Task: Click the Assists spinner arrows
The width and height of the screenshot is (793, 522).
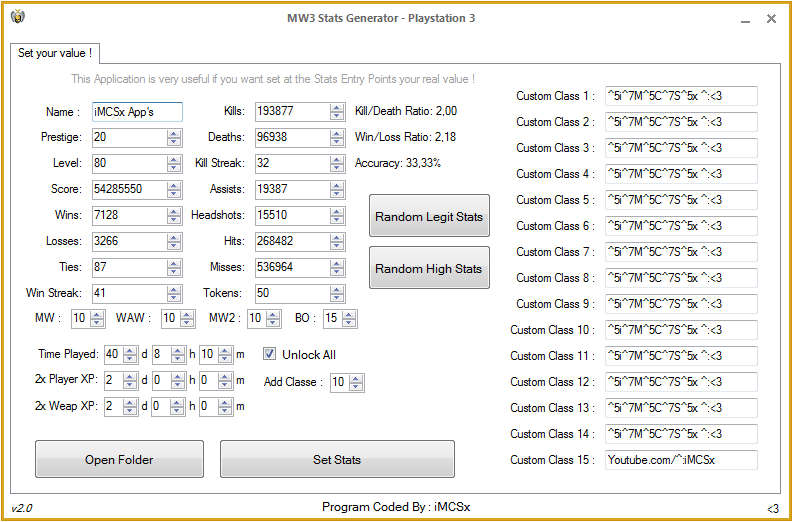Action: [x=337, y=190]
